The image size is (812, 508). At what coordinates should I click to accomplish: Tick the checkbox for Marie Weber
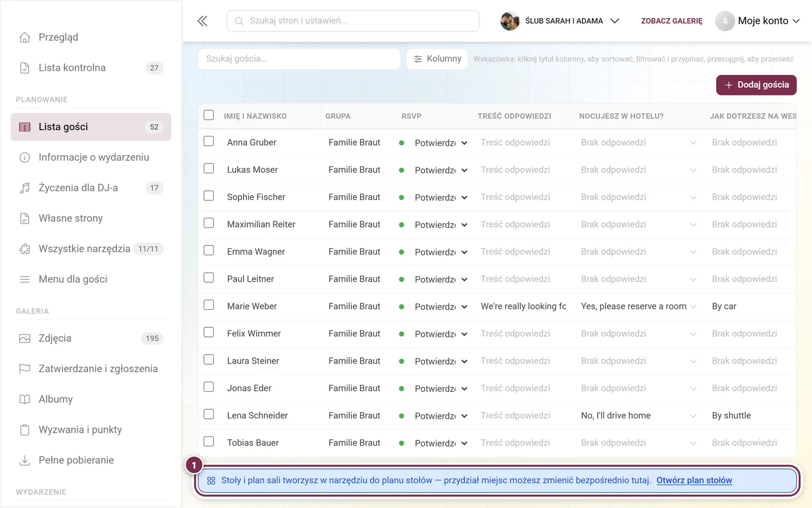[209, 305]
